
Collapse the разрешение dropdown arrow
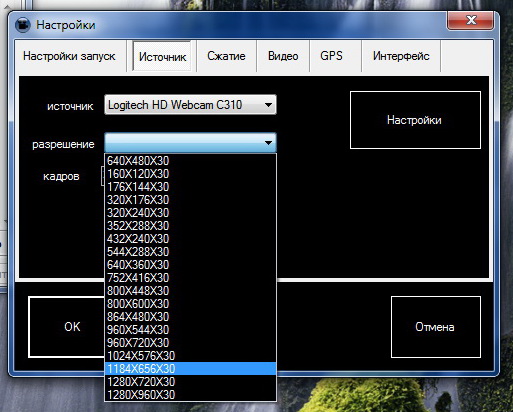(268, 143)
